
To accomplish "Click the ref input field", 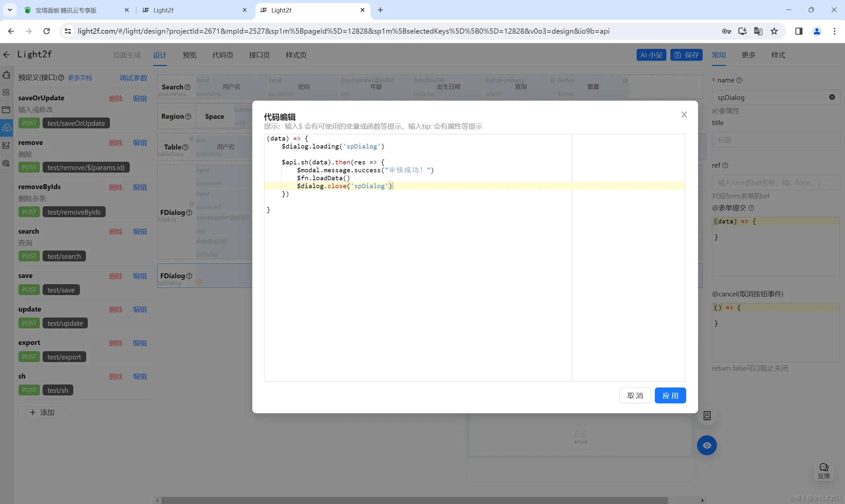I will pos(776,183).
